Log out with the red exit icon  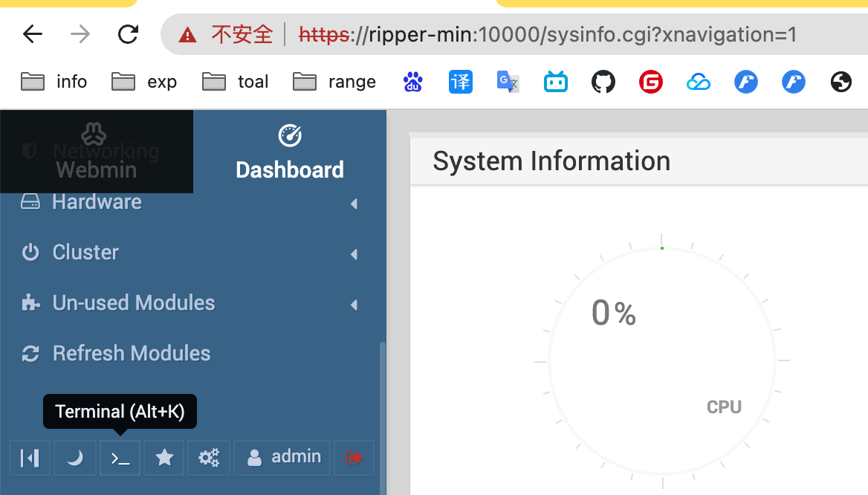click(354, 458)
